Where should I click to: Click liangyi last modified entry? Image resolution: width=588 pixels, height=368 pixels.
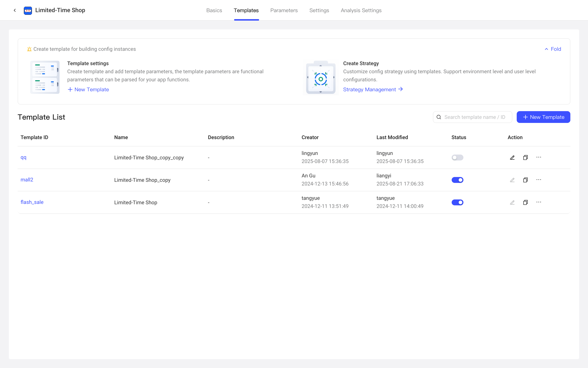(384, 176)
